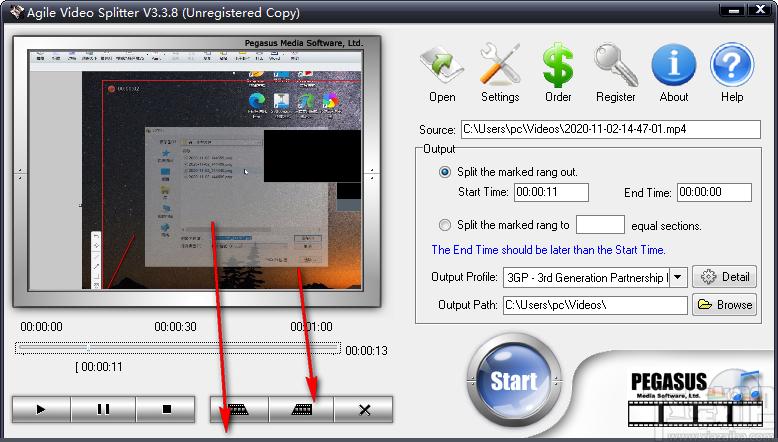Edit the End Time field
The image size is (778, 442).
point(714,192)
